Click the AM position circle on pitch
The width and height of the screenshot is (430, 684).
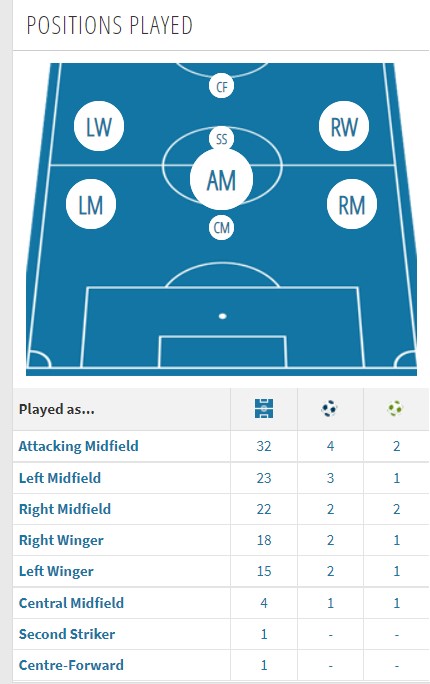click(222, 180)
